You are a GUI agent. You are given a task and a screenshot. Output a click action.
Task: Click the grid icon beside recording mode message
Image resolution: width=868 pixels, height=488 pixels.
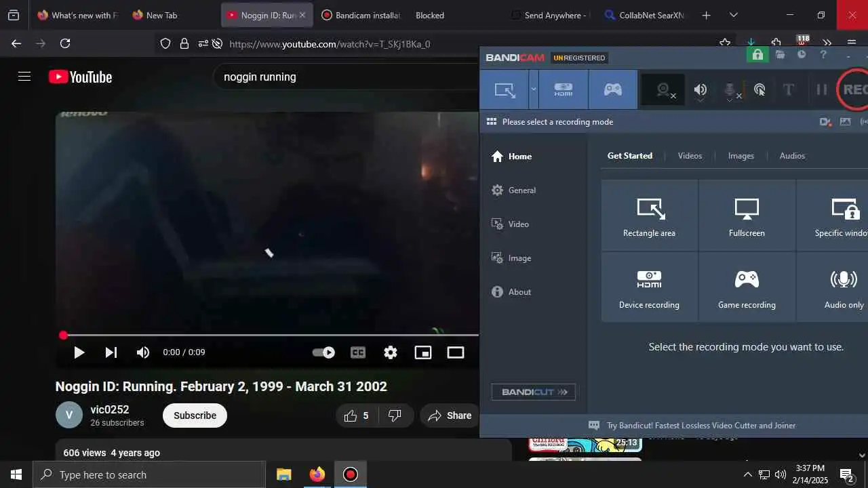tap(492, 122)
